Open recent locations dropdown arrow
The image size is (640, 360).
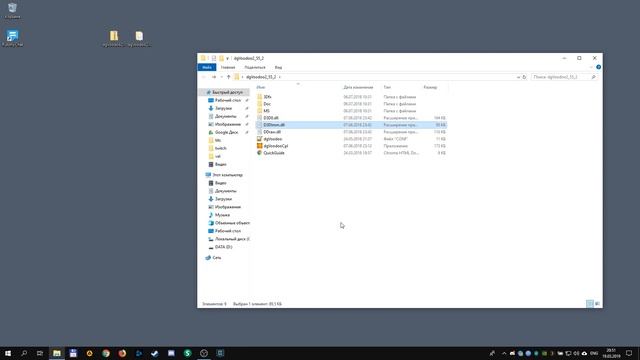click(221, 77)
